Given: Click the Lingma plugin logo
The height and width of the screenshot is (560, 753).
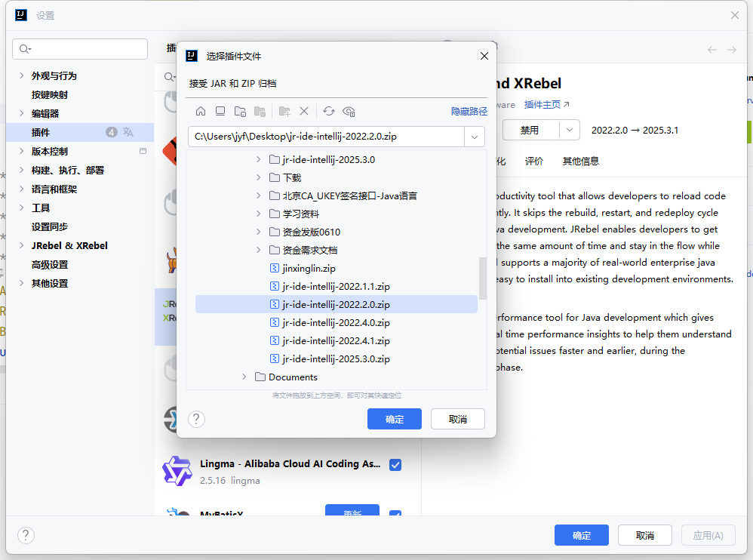Looking at the screenshot, I should (x=177, y=471).
